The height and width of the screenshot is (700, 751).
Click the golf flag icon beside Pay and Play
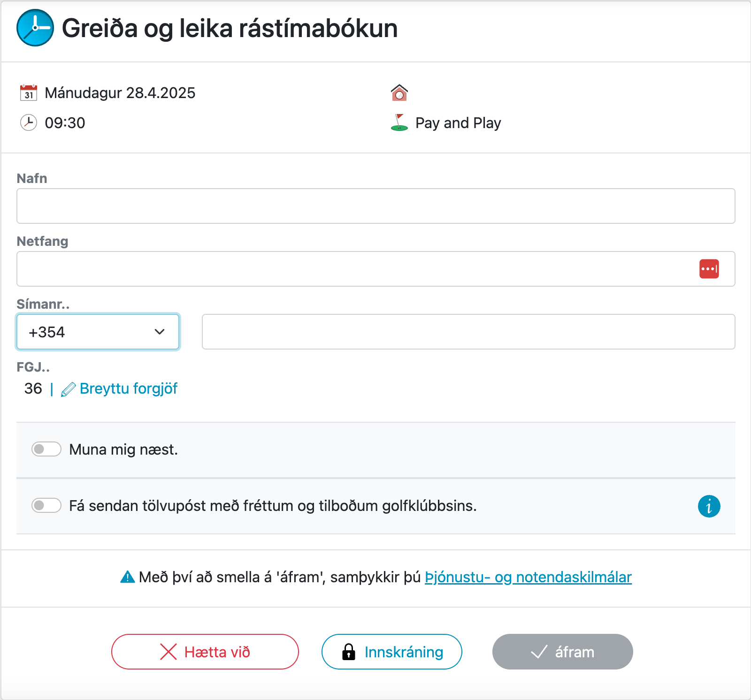[x=399, y=123]
